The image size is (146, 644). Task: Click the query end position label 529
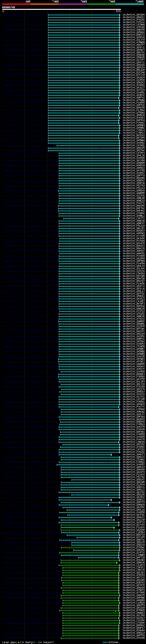(x=118, y=11)
